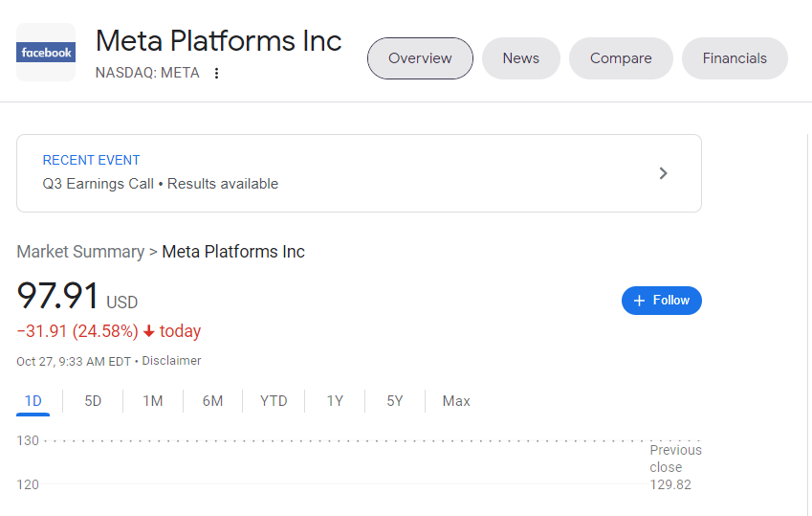Open the Q3 Earnings Call results text

161,184
